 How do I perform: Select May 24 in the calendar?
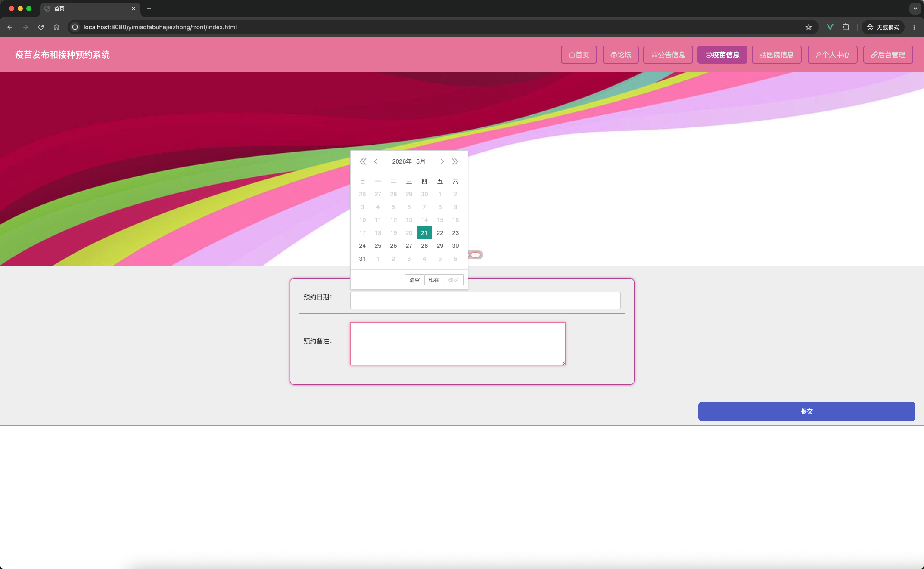click(362, 246)
